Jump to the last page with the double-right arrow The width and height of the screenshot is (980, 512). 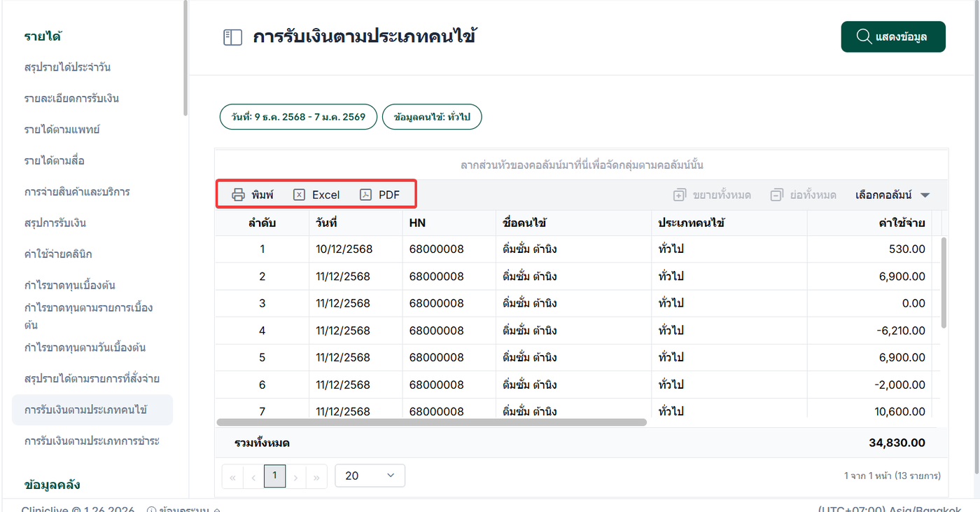pyautogui.click(x=317, y=477)
